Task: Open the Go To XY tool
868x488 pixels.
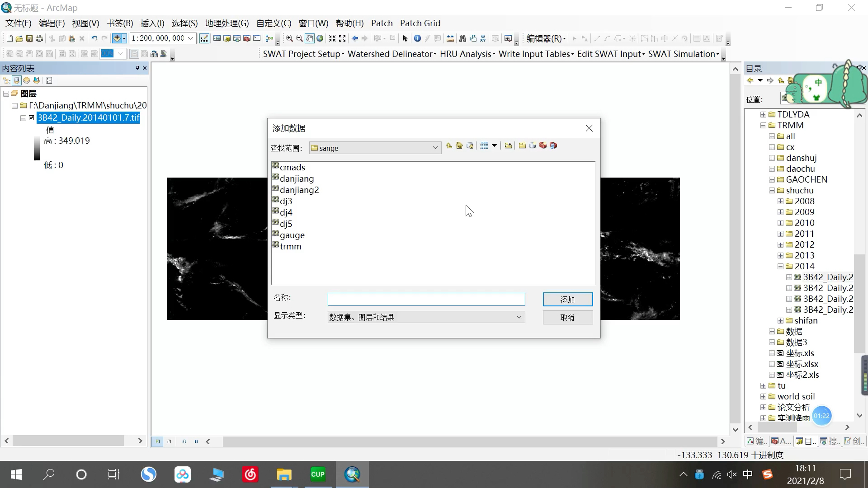Action: point(483,38)
